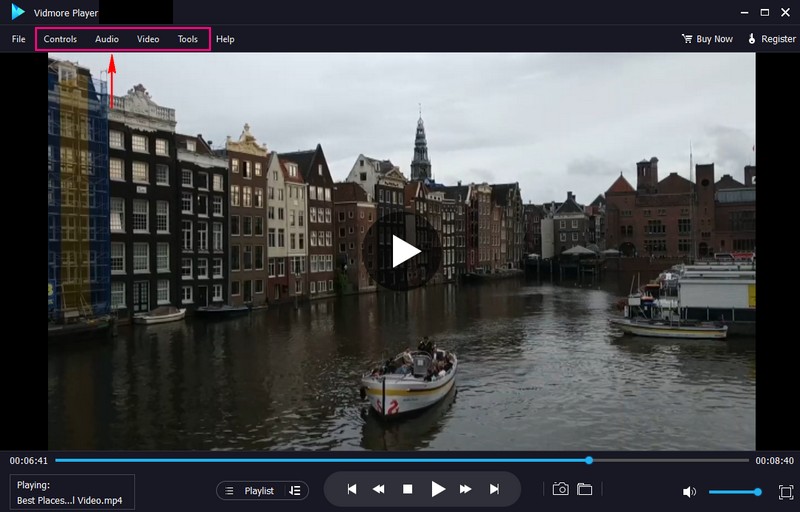Click the Buy Now button
The image size is (800, 512).
pos(707,39)
